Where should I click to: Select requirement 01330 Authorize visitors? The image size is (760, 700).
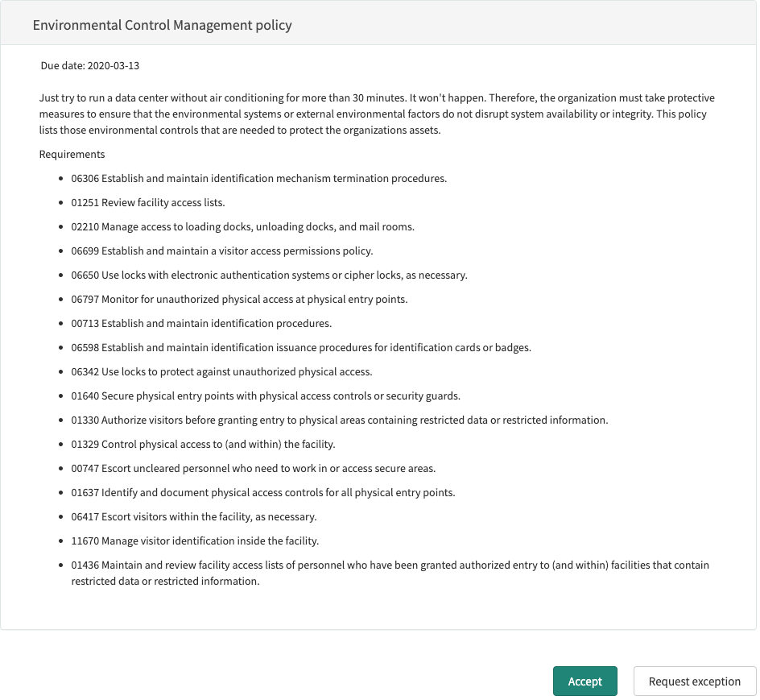point(339,420)
